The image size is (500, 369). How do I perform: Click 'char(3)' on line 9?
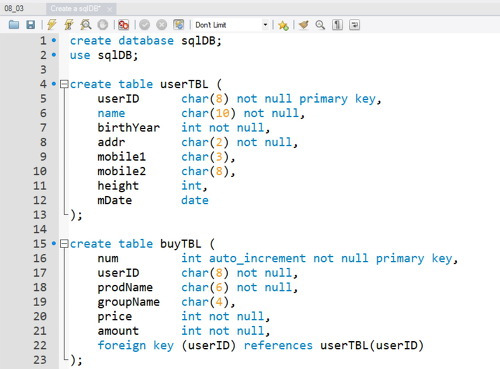point(205,157)
